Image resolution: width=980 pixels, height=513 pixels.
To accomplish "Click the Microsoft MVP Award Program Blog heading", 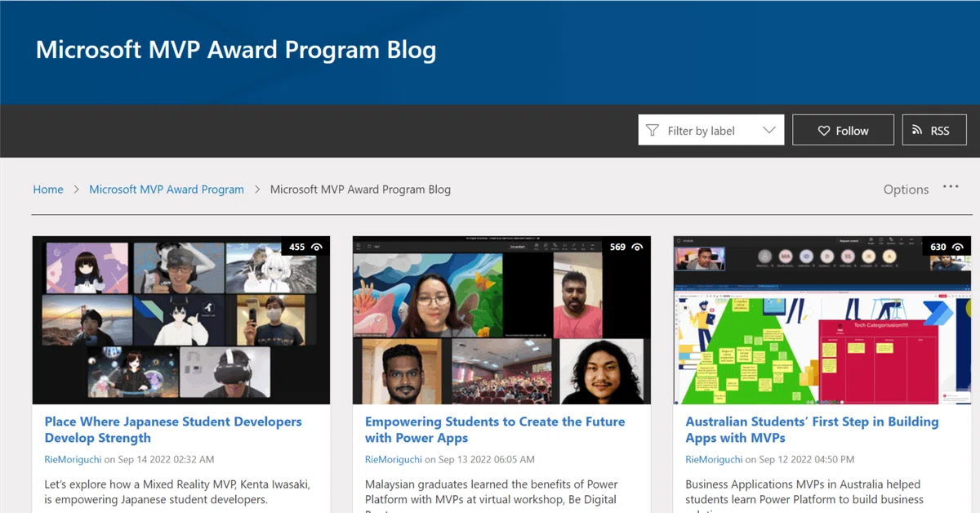I will [236, 50].
